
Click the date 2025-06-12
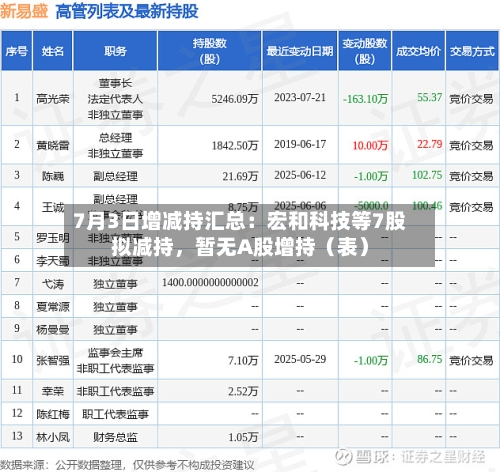point(300,175)
